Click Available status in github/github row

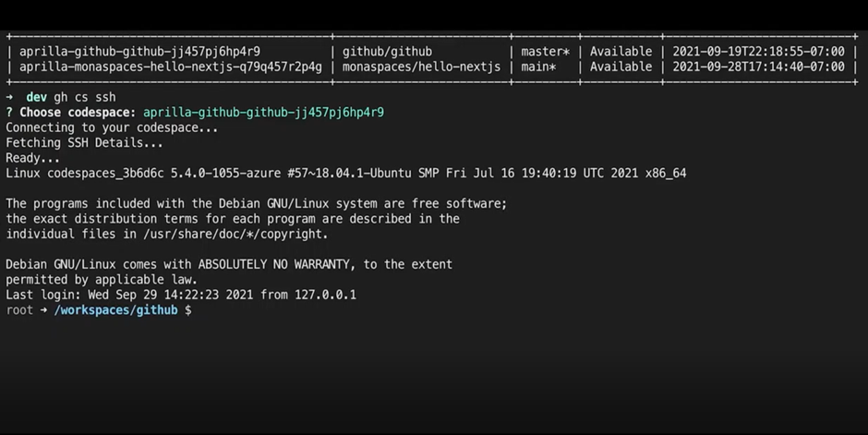[621, 52]
